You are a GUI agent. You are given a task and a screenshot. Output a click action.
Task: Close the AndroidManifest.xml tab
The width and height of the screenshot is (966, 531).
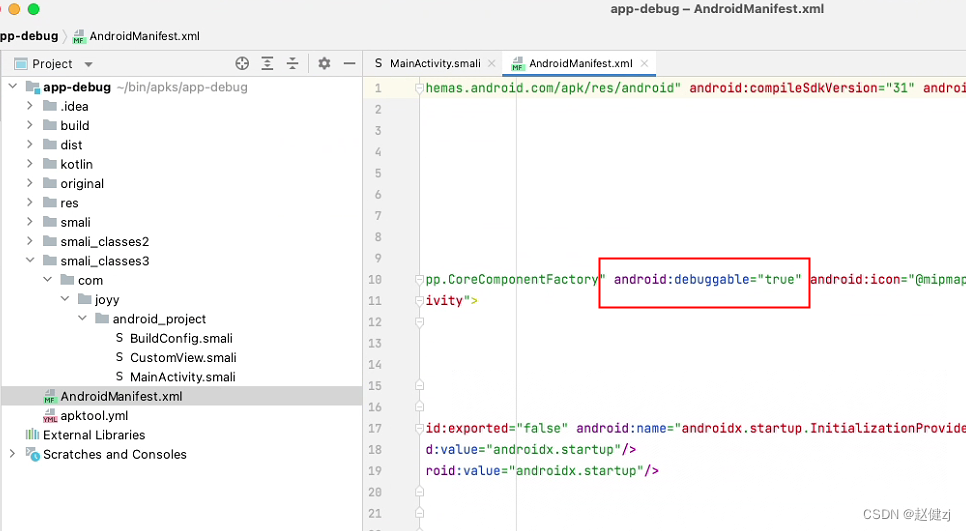pos(644,63)
